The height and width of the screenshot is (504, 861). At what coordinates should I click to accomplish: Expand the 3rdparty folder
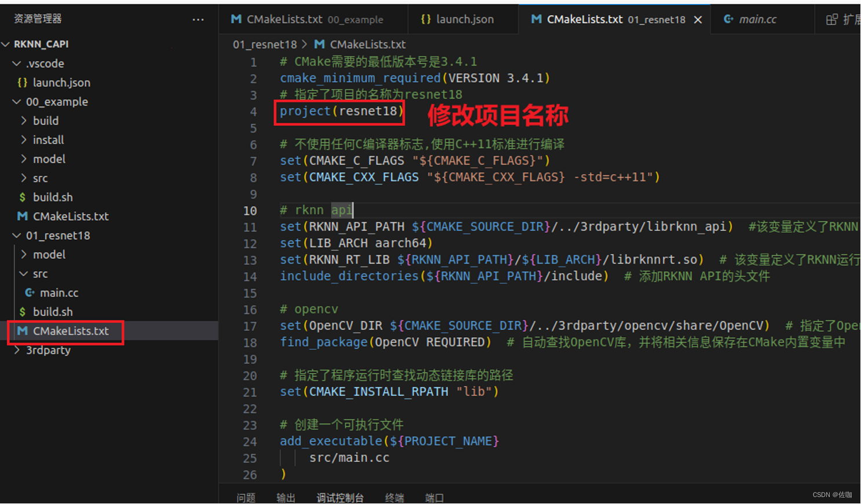coord(17,350)
